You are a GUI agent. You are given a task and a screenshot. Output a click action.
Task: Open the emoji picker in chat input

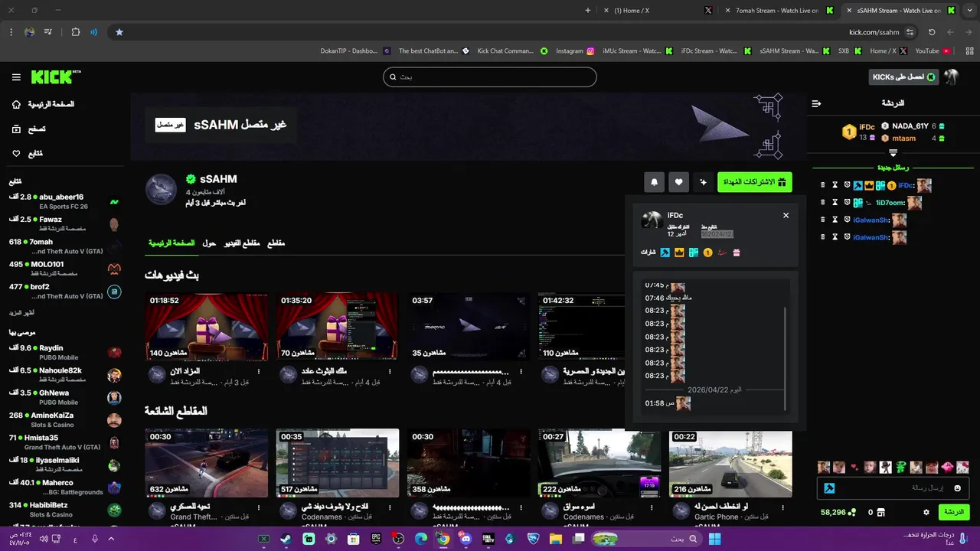pos(957,488)
